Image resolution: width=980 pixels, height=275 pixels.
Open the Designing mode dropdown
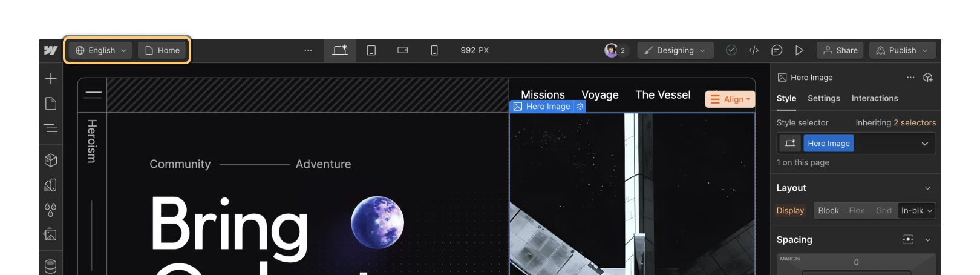pyautogui.click(x=676, y=50)
